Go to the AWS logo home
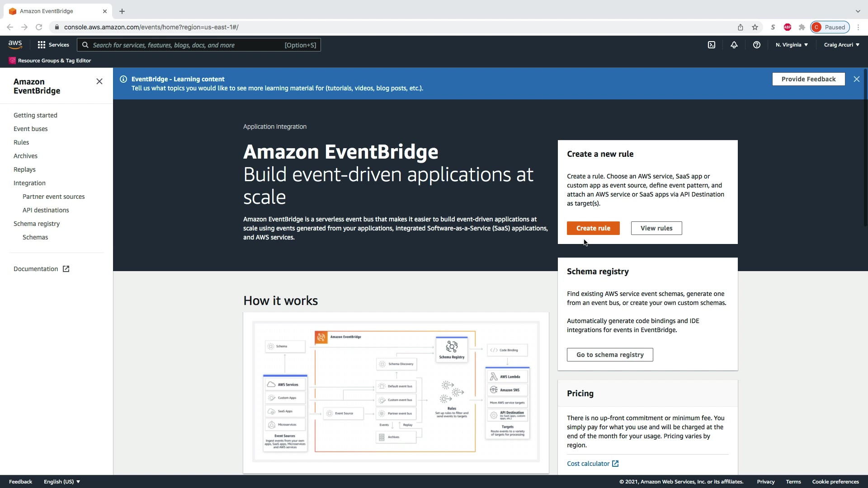Viewport: 868px width, 488px height. (15, 44)
